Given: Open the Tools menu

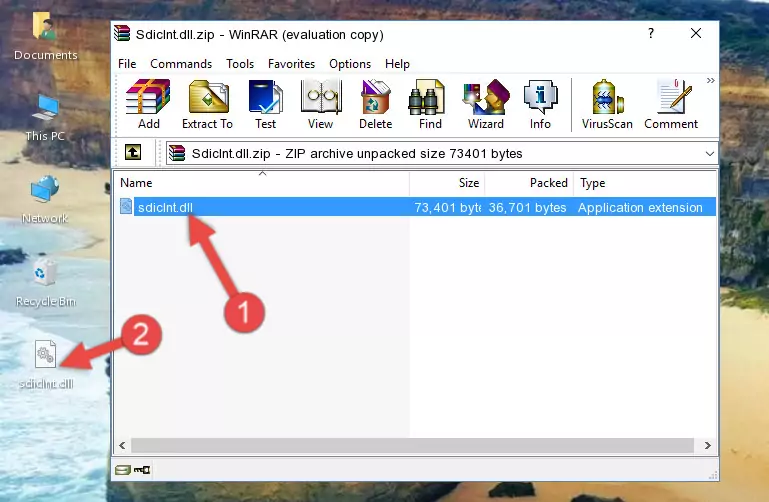Looking at the screenshot, I should [240, 64].
